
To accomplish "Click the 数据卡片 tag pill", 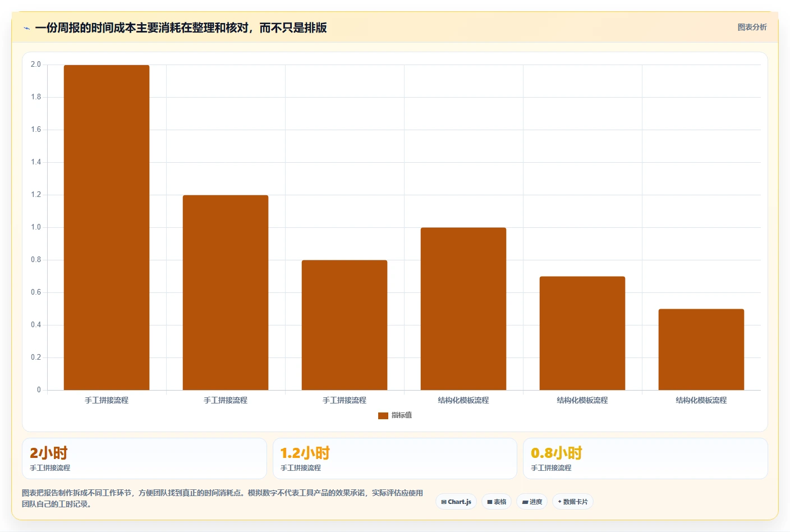I will pyautogui.click(x=573, y=502).
